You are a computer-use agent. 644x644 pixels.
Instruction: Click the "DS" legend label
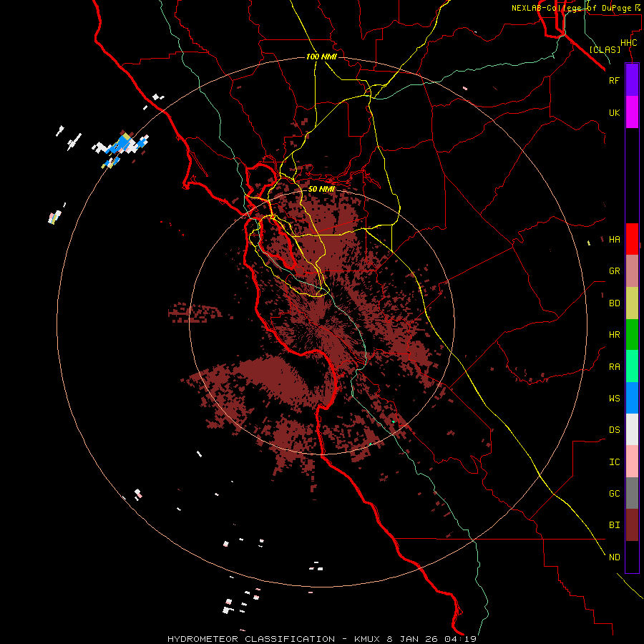614,430
